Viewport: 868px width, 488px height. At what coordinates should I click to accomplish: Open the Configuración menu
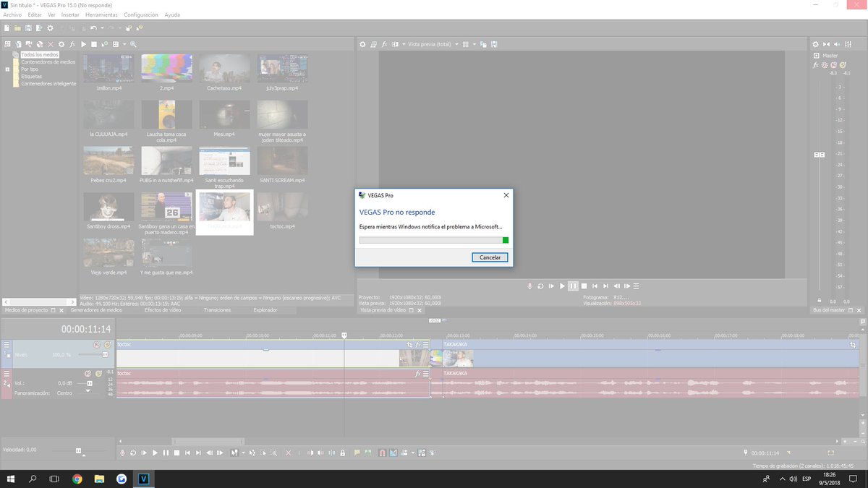click(x=141, y=14)
